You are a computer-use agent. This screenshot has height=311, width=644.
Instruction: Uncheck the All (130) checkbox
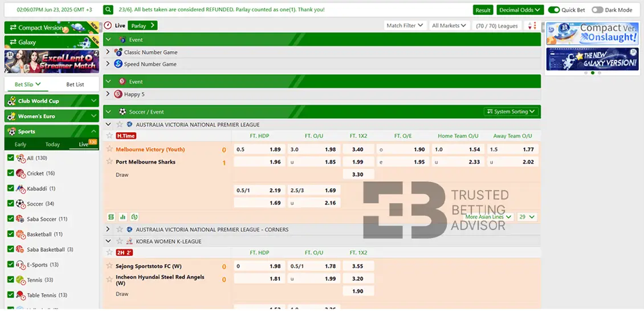(11, 157)
